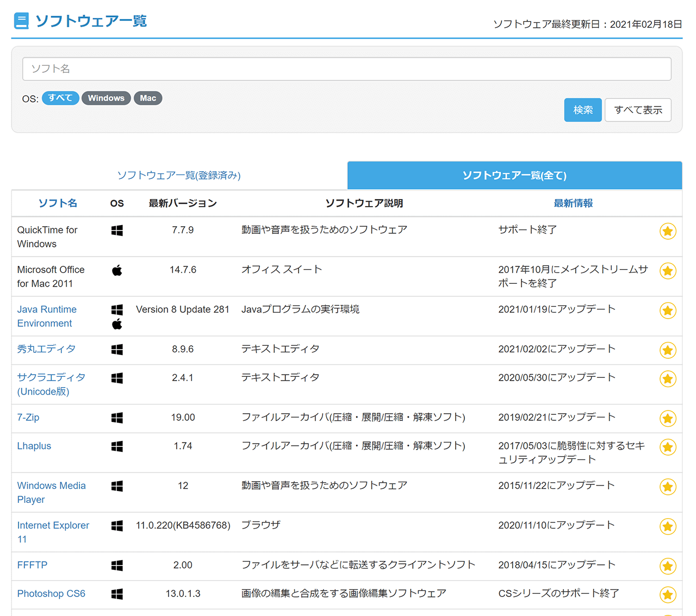Click 'CSシリーズのサポート終了' text
Screen dimensions: 696x616
(559, 594)
